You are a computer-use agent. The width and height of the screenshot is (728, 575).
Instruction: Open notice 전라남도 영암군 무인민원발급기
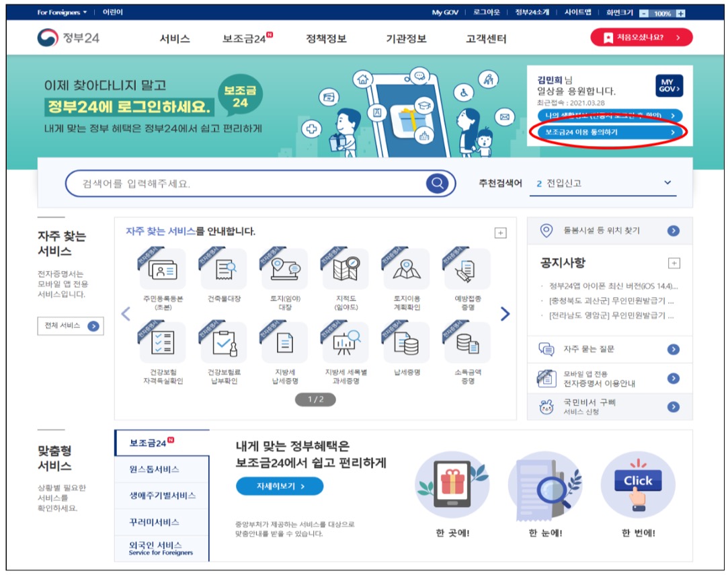pyautogui.click(x=612, y=316)
